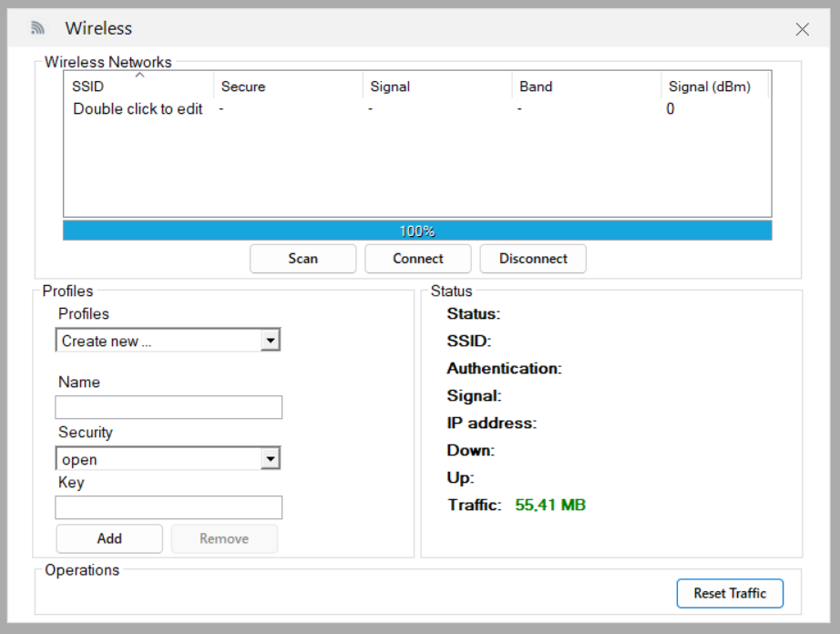Click the 100% scan progress bar
Image resolution: width=840 pixels, height=634 pixels.
(417, 230)
